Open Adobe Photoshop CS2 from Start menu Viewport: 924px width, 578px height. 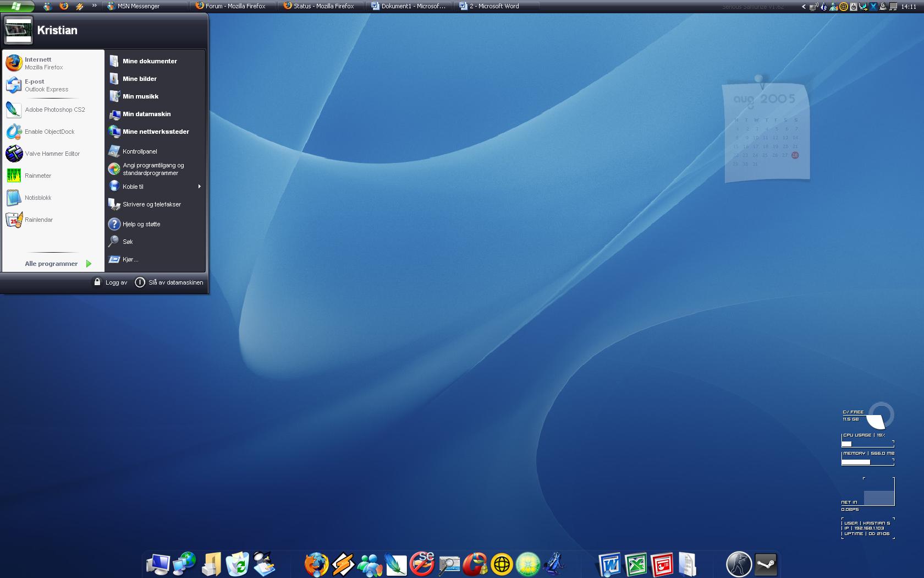(x=53, y=110)
